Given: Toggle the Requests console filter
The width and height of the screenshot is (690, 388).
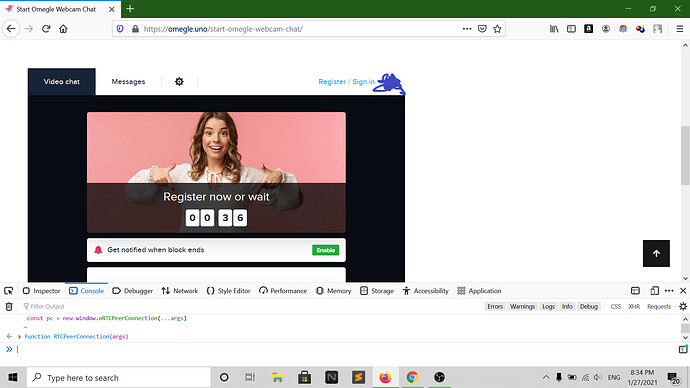Looking at the screenshot, I should click(x=659, y=307).
